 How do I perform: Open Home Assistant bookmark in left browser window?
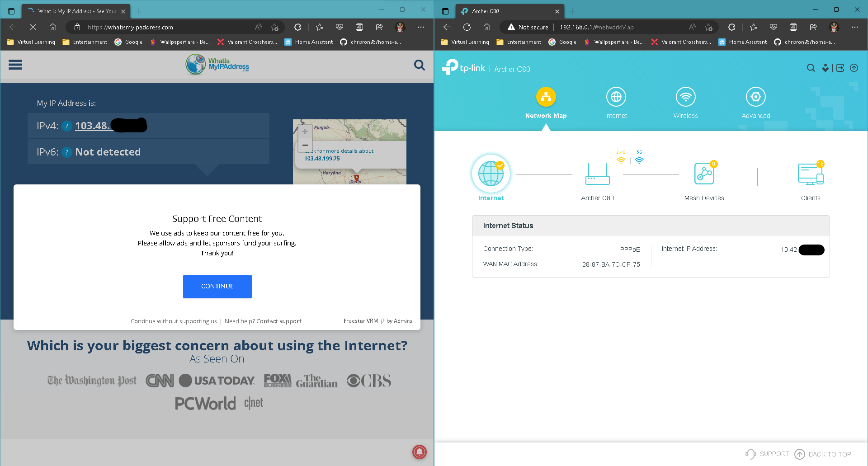[309, 42]
